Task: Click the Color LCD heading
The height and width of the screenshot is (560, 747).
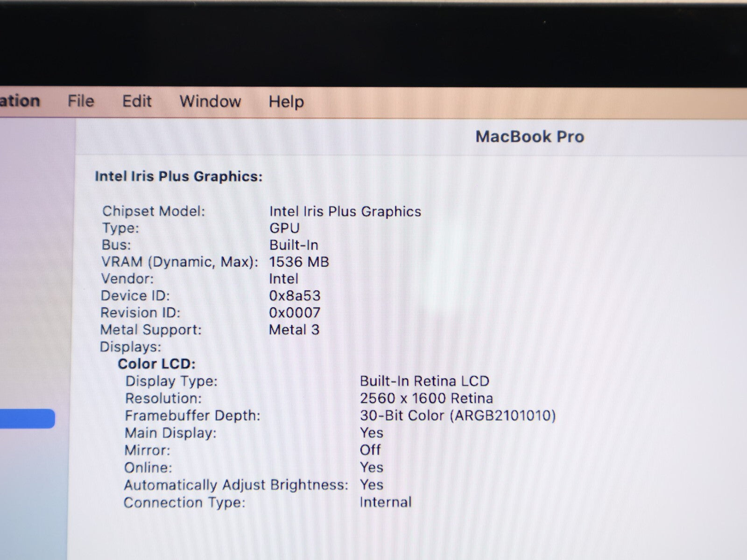Action: (x=156, y=364)
